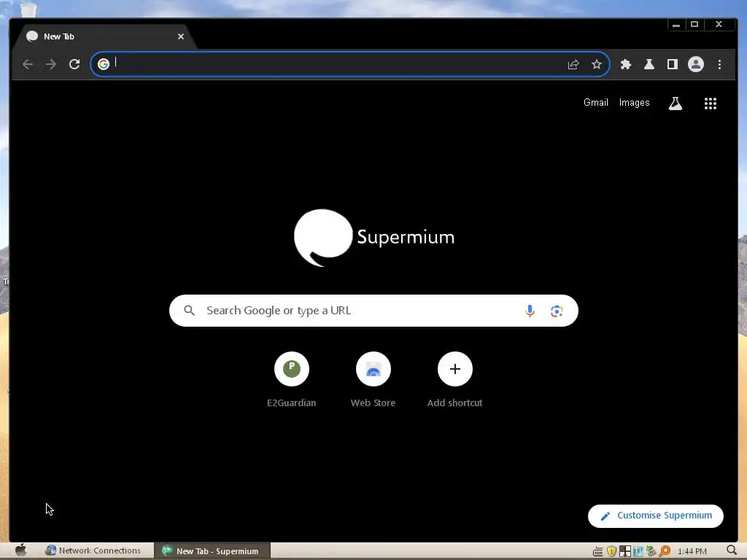Close the New Tab tab
This screenshot has height=560, width=747.
tap(181, 36)
